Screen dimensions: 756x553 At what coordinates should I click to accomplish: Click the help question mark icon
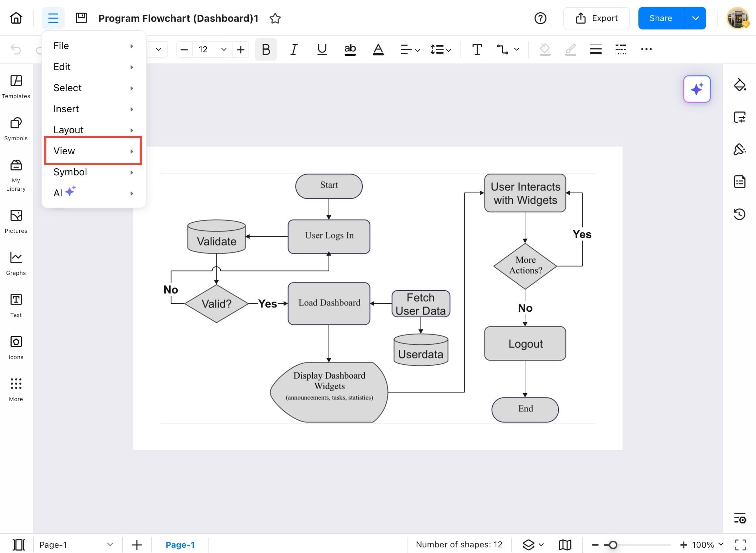coord(540,18)
